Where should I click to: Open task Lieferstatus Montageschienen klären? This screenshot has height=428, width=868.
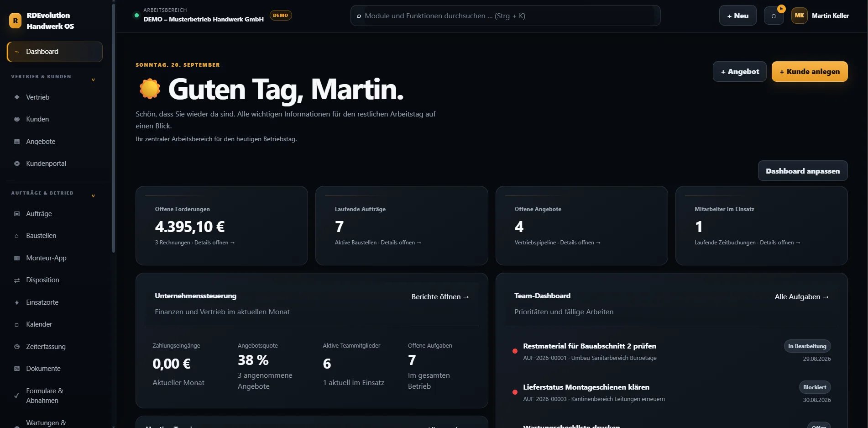(x=586, y=387)
